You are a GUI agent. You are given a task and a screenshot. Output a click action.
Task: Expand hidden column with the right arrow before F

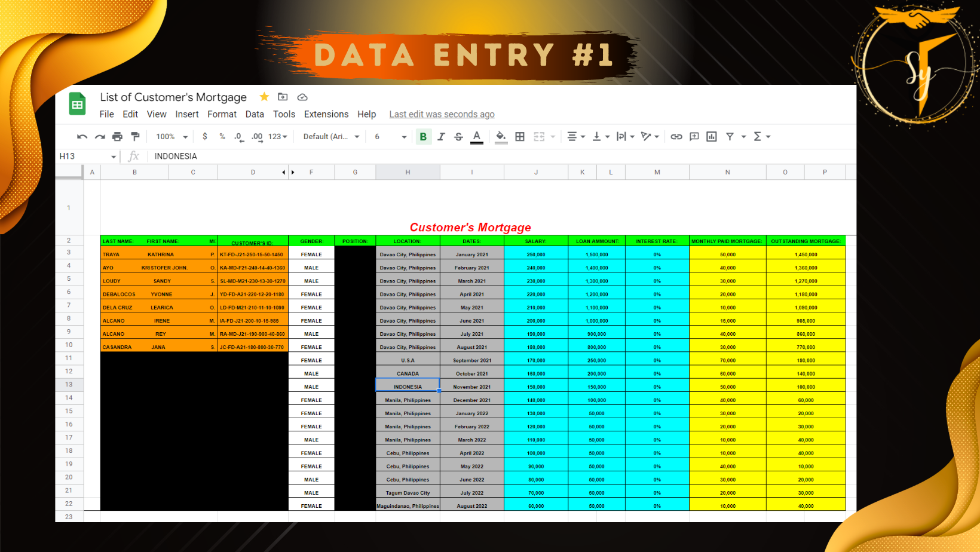coord(293,172)
